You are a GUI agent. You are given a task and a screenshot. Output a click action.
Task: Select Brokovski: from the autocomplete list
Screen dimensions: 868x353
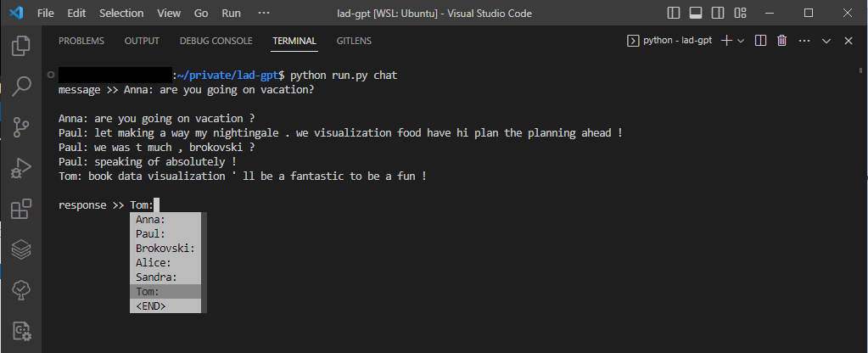pos(165,249)
